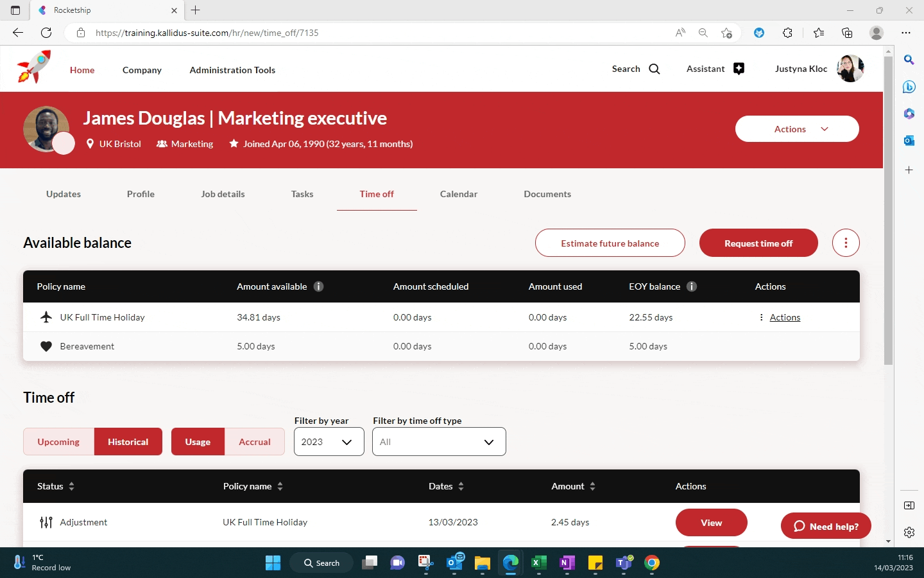Sort by Status column arrows
Image resolution: width=924 pixels, height=578 pixels.
71,486
